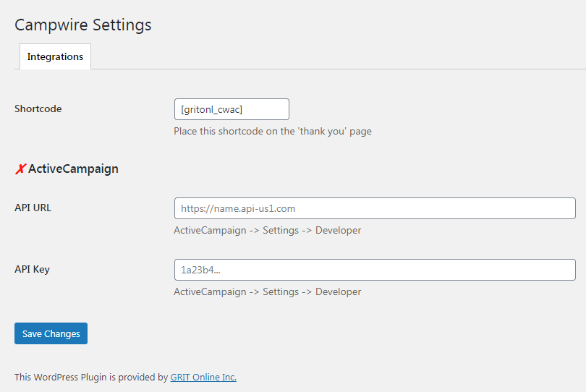Switch to the Integrations tab

pos(55,56)
